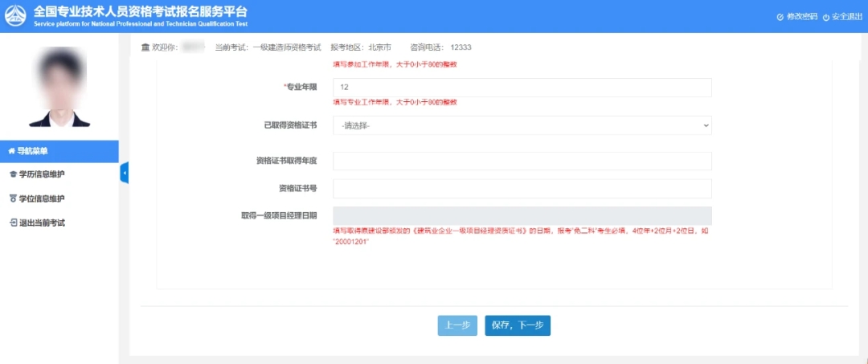Click the building icon next to 欢迎你
The height and width of the screenshot is (364, 868).
pyautogui.click(x=145, y=47)
